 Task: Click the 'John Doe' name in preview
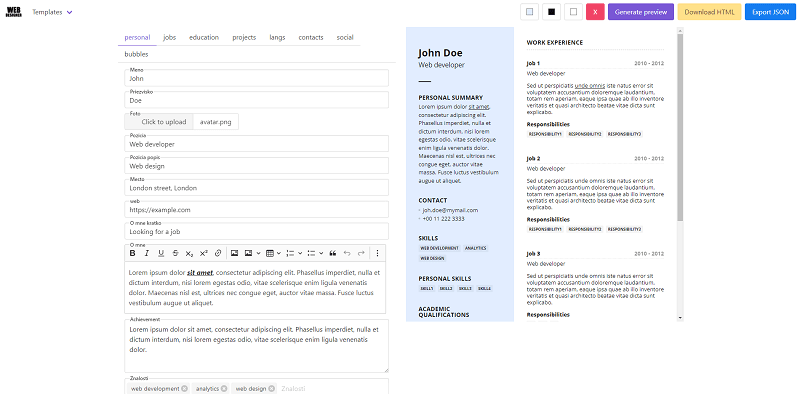point(440,53)
